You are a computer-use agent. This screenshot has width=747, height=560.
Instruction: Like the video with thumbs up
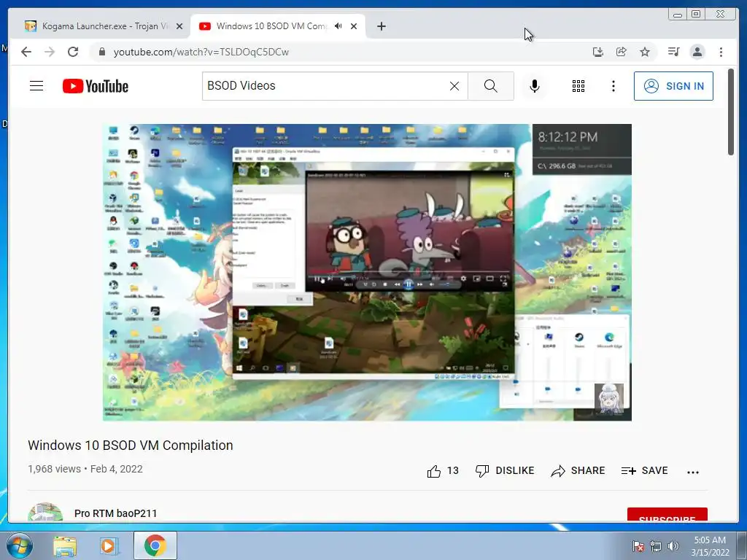443,471
